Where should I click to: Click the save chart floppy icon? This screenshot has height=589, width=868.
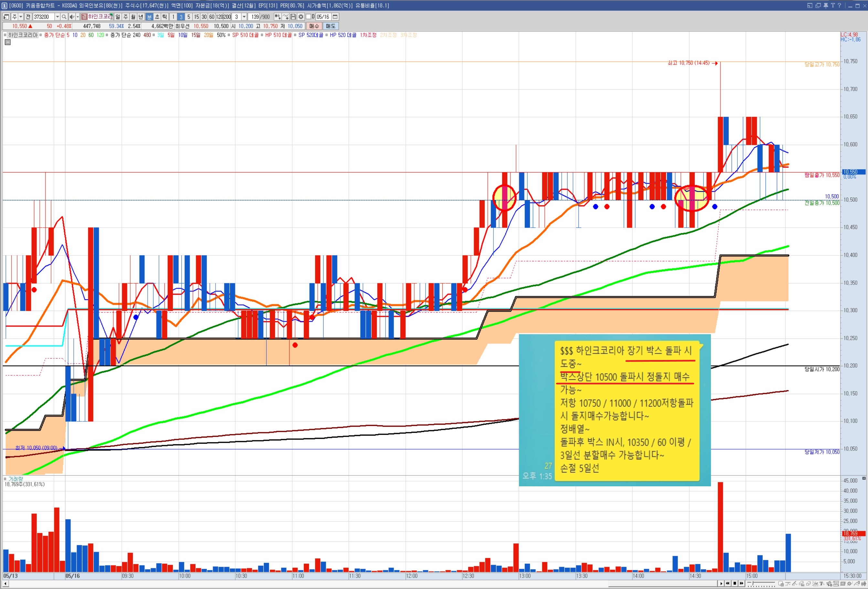click(293, 17)
